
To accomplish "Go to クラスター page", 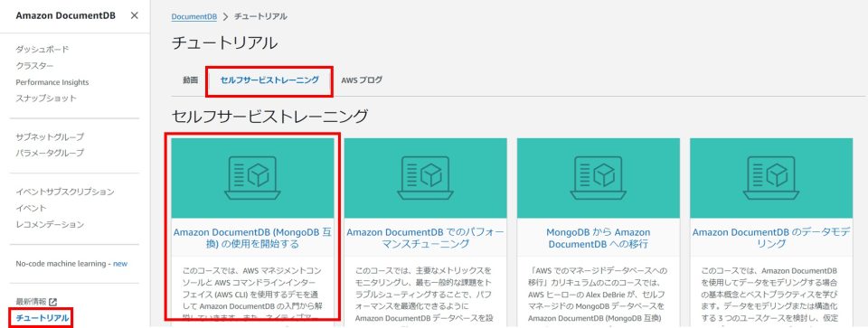I will (35, 66).
